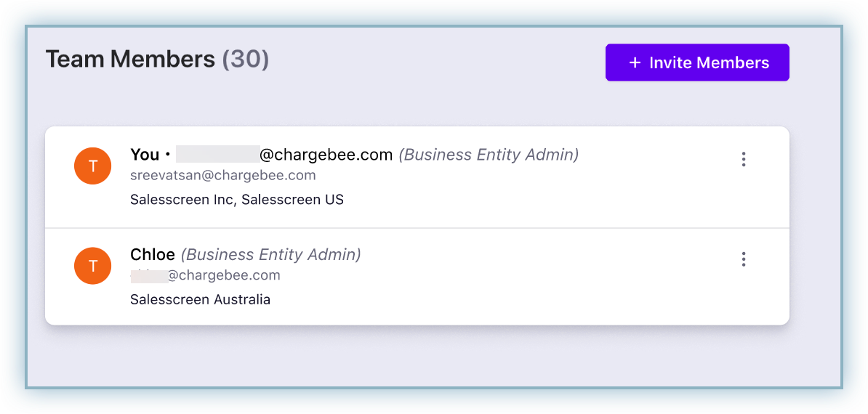Click your orange T avatar

92,166
